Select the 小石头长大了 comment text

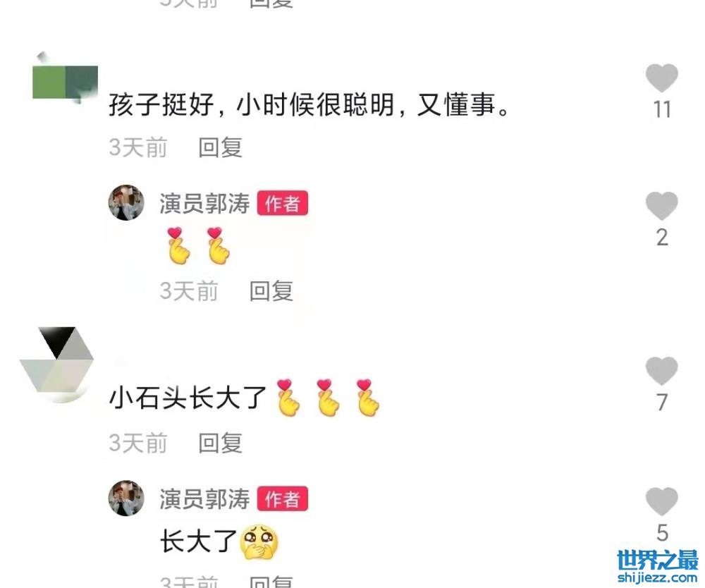pos(188,398)
